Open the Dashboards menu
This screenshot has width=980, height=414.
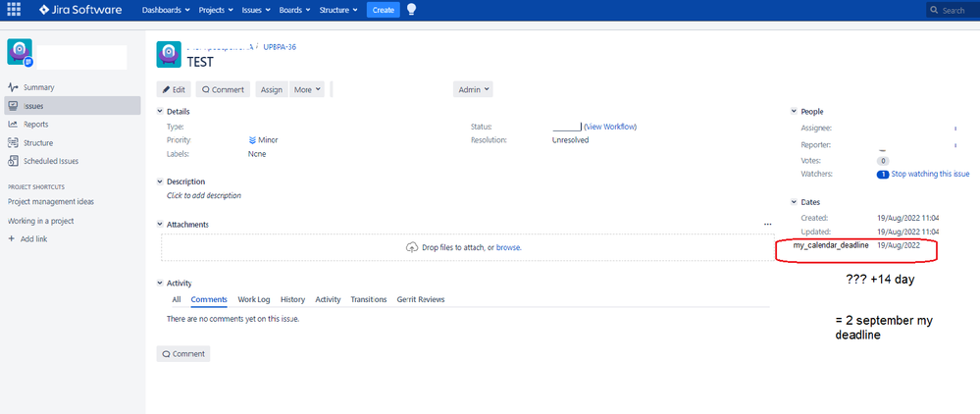tap(166, 11)
